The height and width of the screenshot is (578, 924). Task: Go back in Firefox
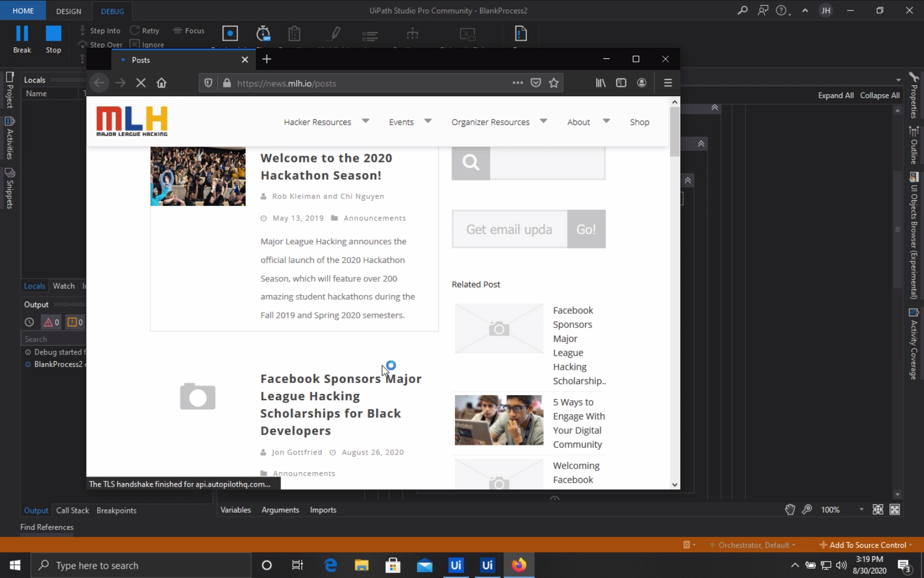tap(99, 83)
